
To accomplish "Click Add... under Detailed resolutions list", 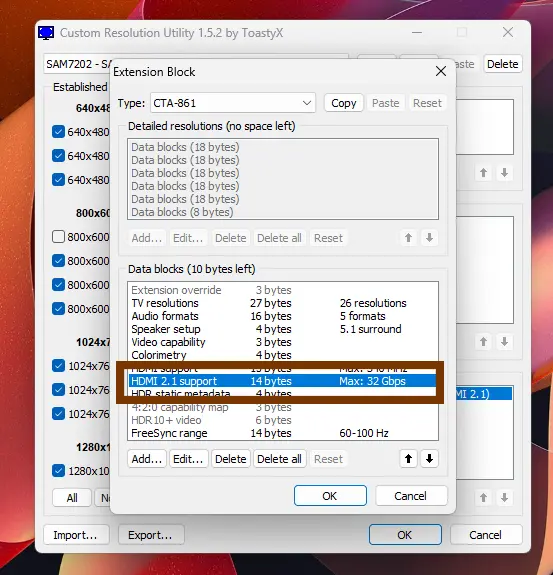I will click(x=147, y=238).
